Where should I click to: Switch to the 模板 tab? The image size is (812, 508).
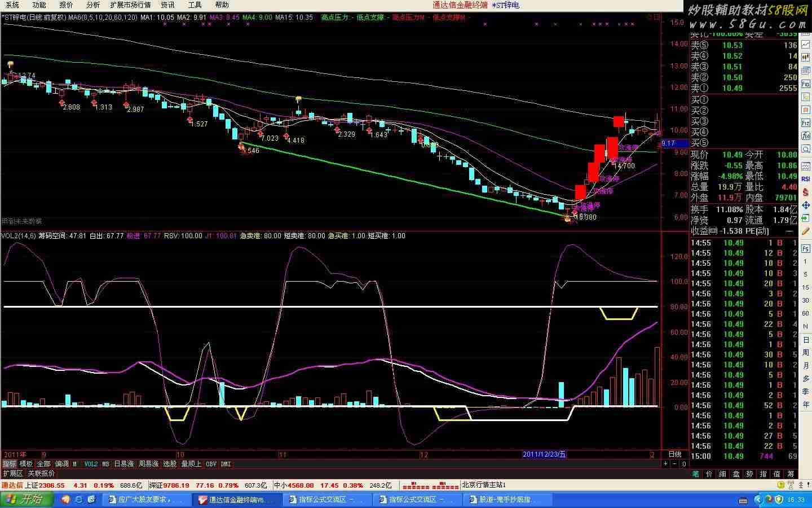[x=26, y=464]
